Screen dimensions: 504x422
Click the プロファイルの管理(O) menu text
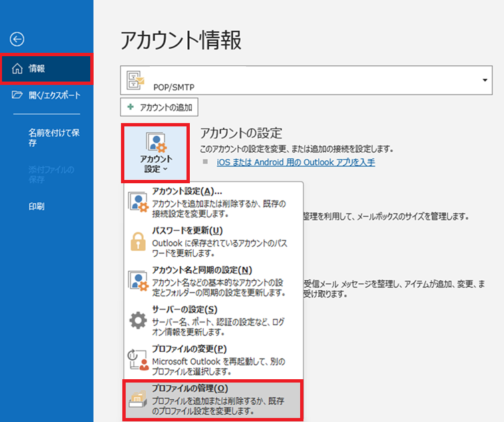pos(190,389)
